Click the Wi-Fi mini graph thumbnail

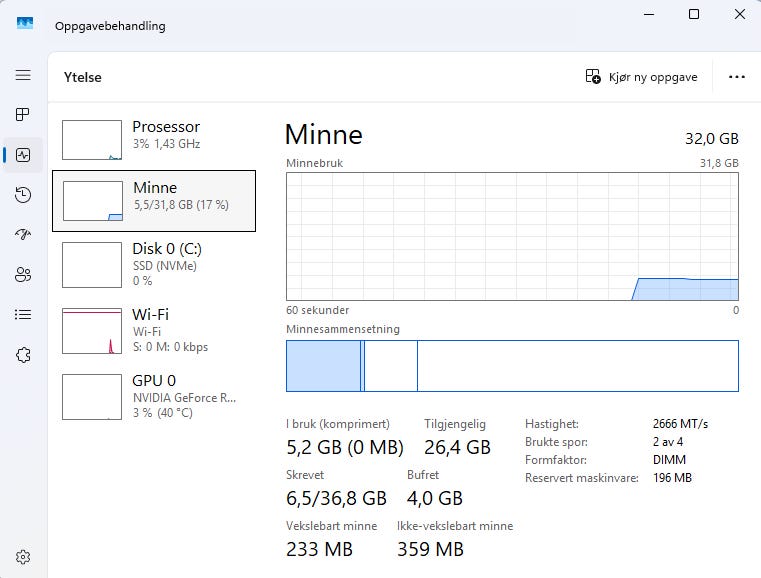tap(92, 331)
